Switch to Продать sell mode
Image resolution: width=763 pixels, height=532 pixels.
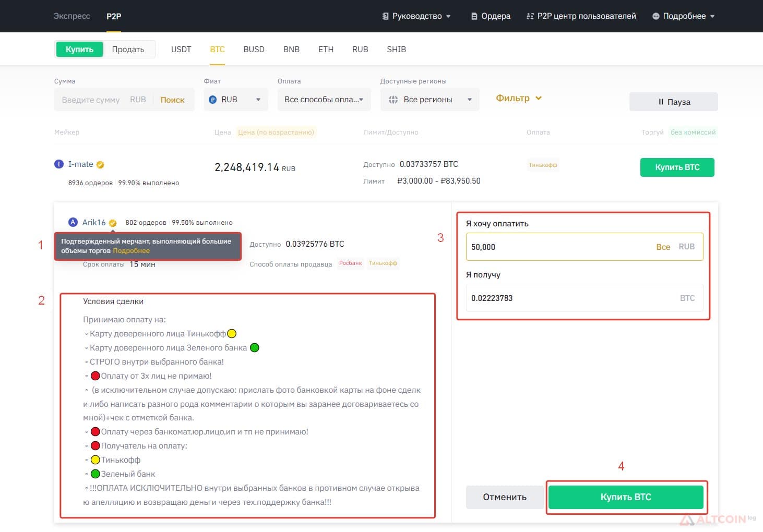pyautogui.click(x=128, y=50)
